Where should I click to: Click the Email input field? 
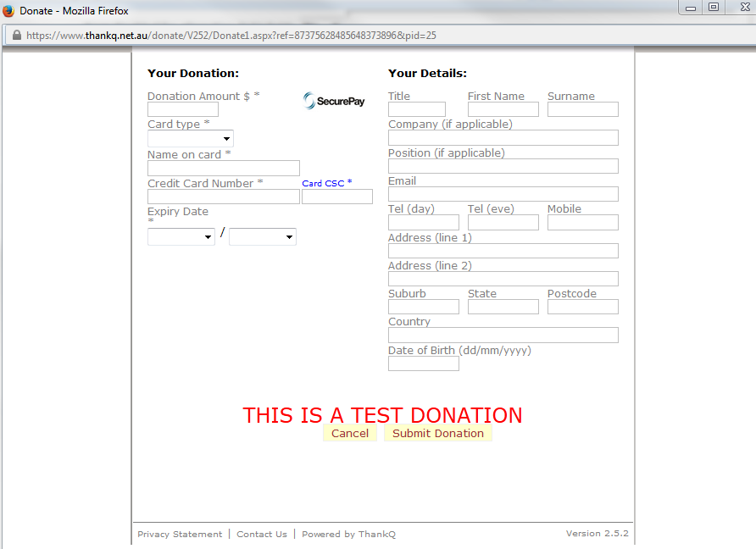tap(503, 194)
